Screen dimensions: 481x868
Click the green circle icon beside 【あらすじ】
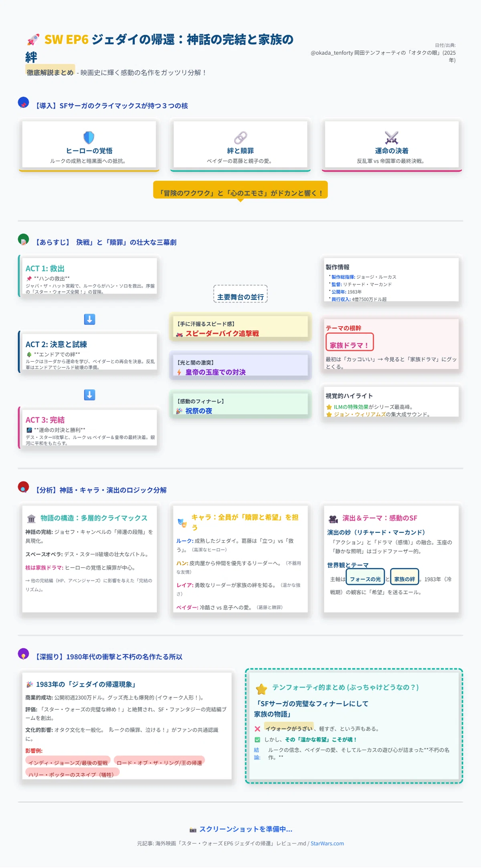click(x=24, y=239)
